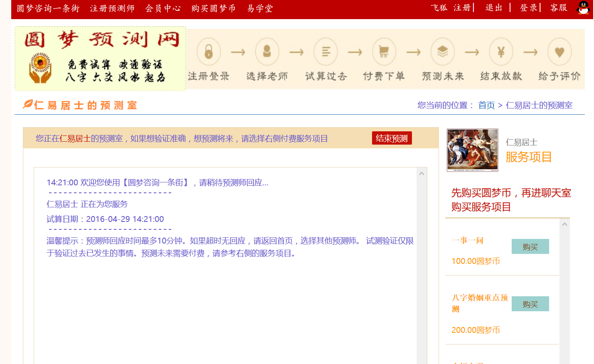
Task: Click the list icon above 试算过去
Action: [325, 52]
